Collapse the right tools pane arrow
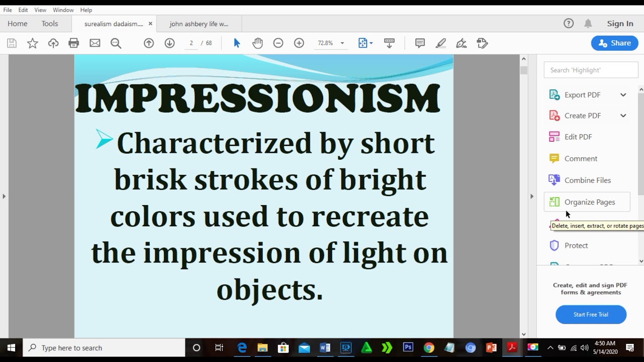 click(532, 196)
